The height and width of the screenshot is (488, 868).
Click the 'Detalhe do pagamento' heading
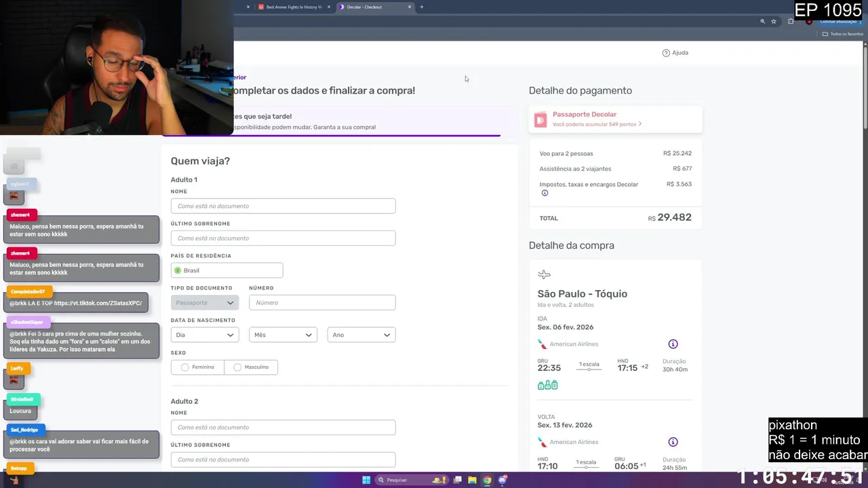580,91
